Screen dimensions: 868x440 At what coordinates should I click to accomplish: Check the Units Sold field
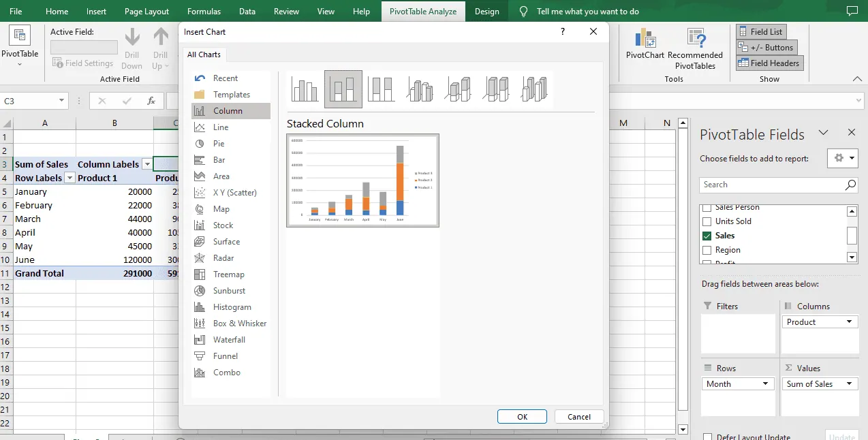(x=707, y=221)
